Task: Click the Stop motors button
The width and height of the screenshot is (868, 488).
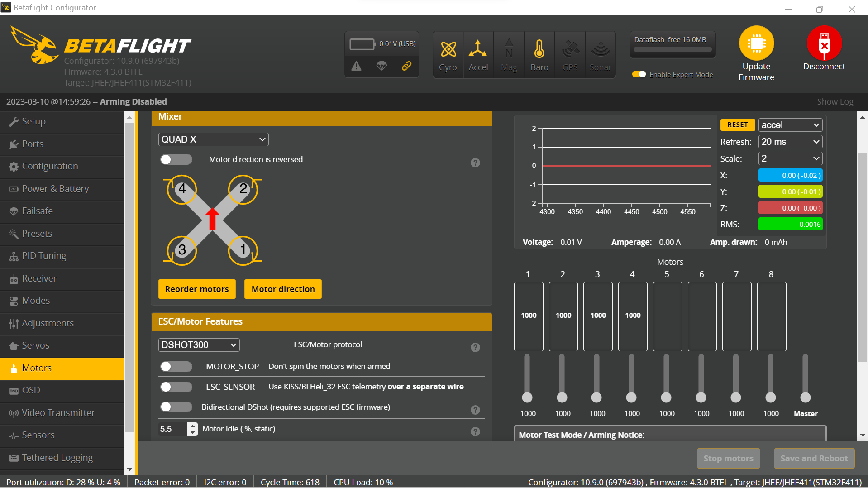Action: point(728,459)
